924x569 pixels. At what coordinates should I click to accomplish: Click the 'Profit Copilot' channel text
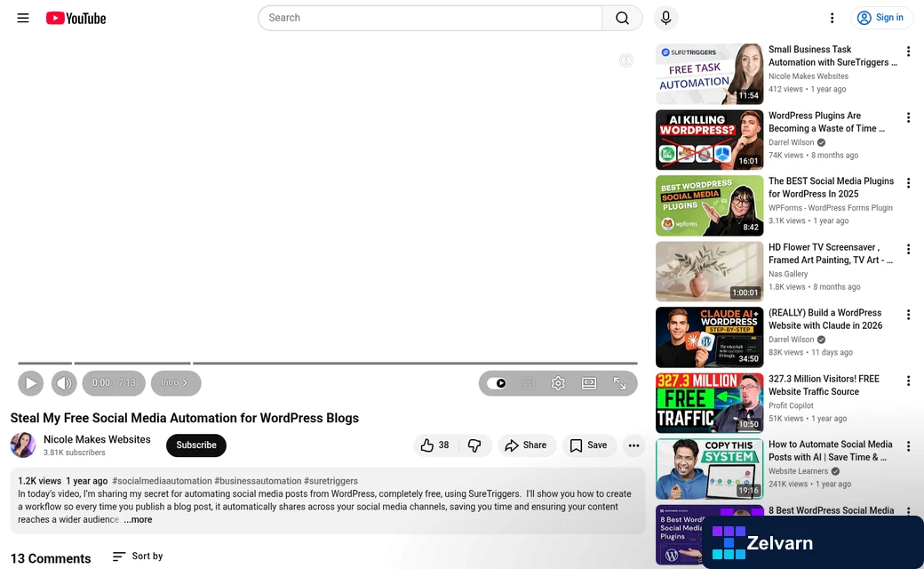tap(791, 405)
